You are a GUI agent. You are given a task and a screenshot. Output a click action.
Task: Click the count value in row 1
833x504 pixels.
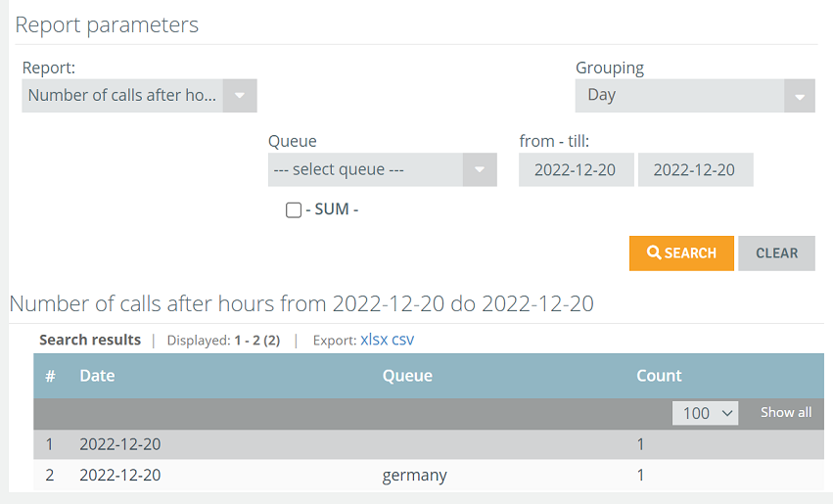click(x=641, y=444)
